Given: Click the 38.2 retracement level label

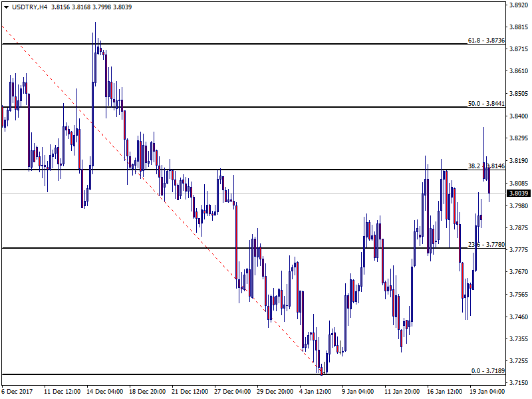Looking at the screenshot, I should tap(486, 166).
